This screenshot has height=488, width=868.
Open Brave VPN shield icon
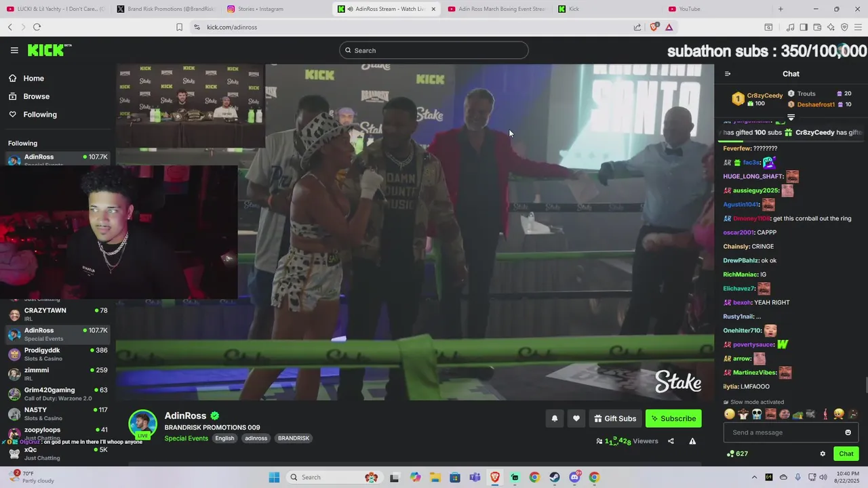[x=844, y=27]
